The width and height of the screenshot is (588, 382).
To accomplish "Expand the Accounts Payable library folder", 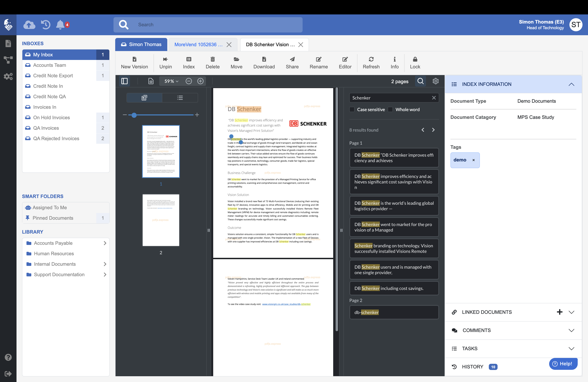I will [105, 243].
